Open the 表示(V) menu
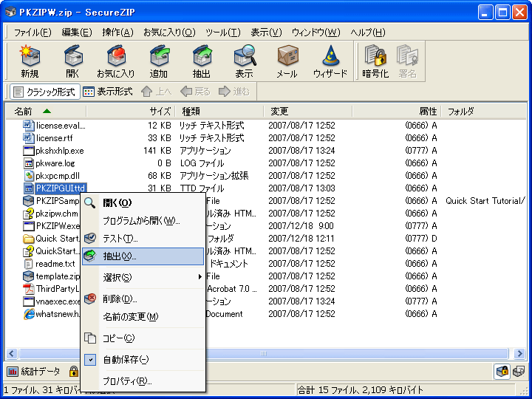 tap(266, 33)
